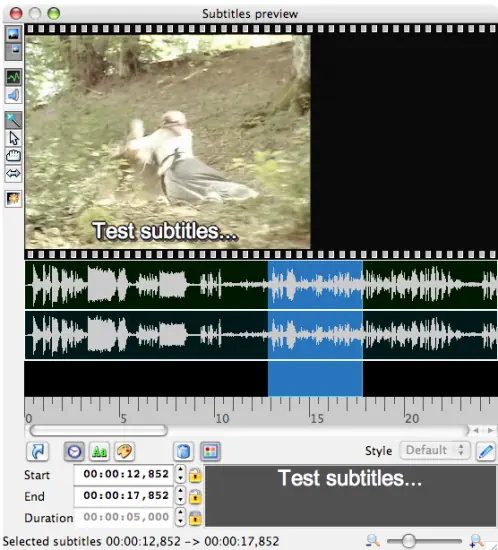This screenshot has height=550, width=498.
Task: Select the hand pan tool
Action: [13, 156]
